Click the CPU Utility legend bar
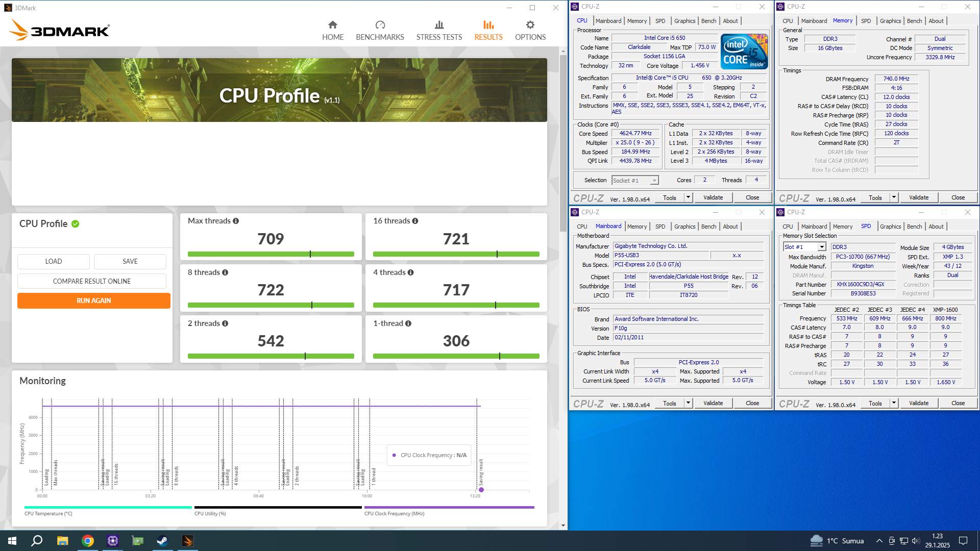Screen dimensions: 980x551 tap(278, 508)
